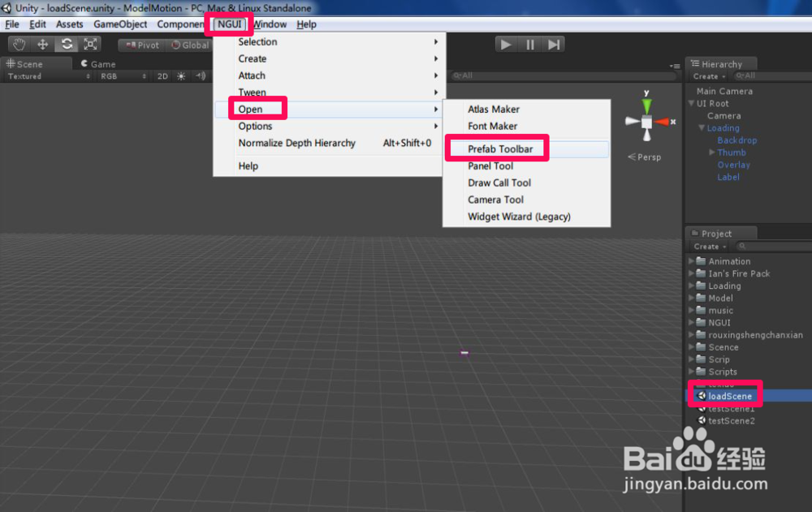Toggle Global coordinate mode
The width and height of the screenshot is (812, 512).
[190, 45]
